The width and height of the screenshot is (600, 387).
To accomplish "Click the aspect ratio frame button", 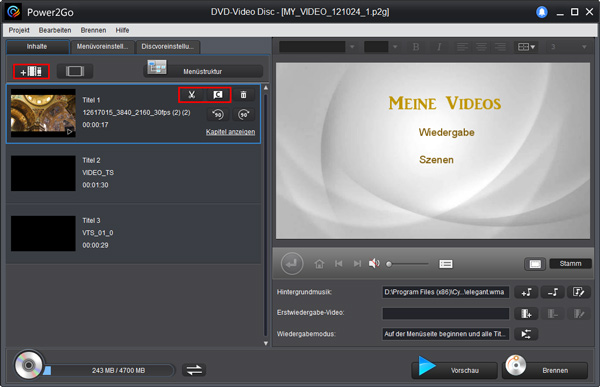I will click(75, 71).
